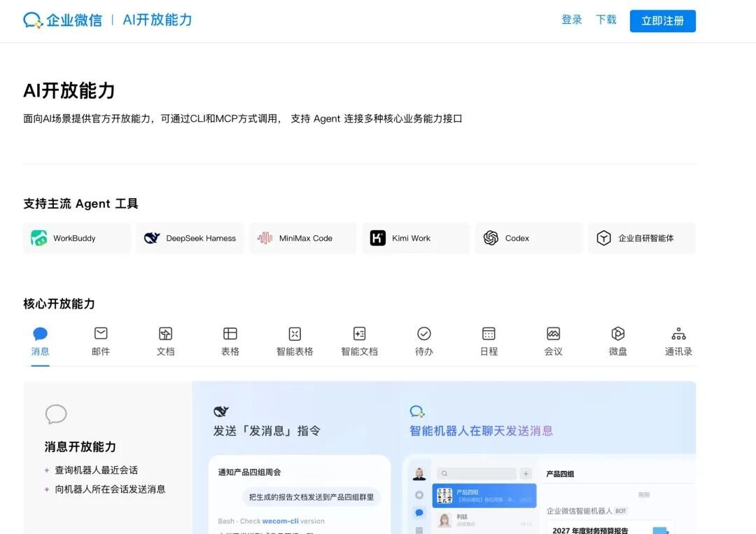Select the 企业自研智能体 label
This screenshot has width=756, height=534.
click(646, 238)
